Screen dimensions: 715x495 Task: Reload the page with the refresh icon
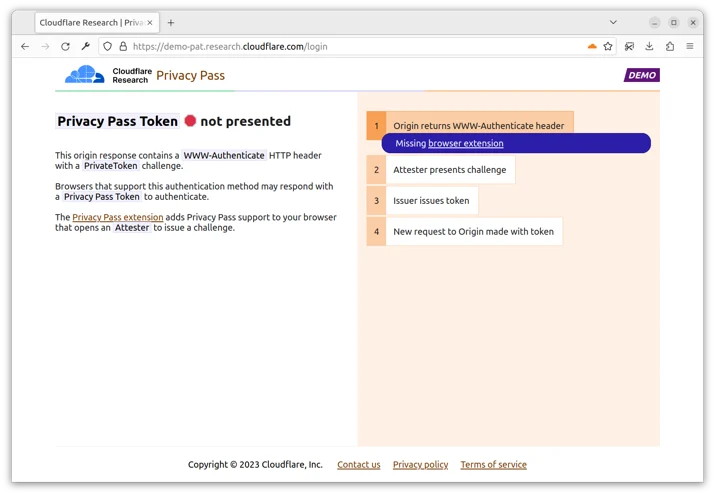click(x=65, y=46)
